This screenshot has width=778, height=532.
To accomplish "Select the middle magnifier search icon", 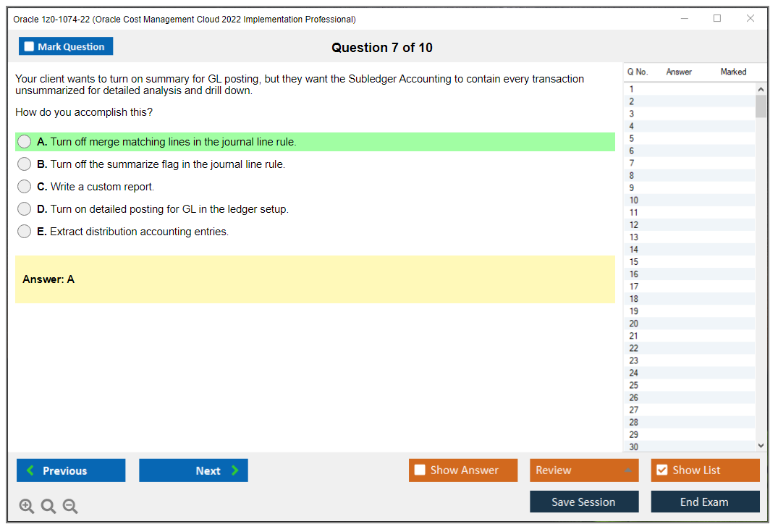I will tap(48, 506).
